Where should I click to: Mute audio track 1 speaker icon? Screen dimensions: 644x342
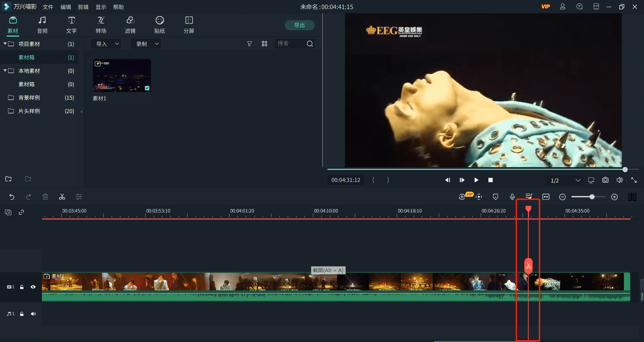33,314
